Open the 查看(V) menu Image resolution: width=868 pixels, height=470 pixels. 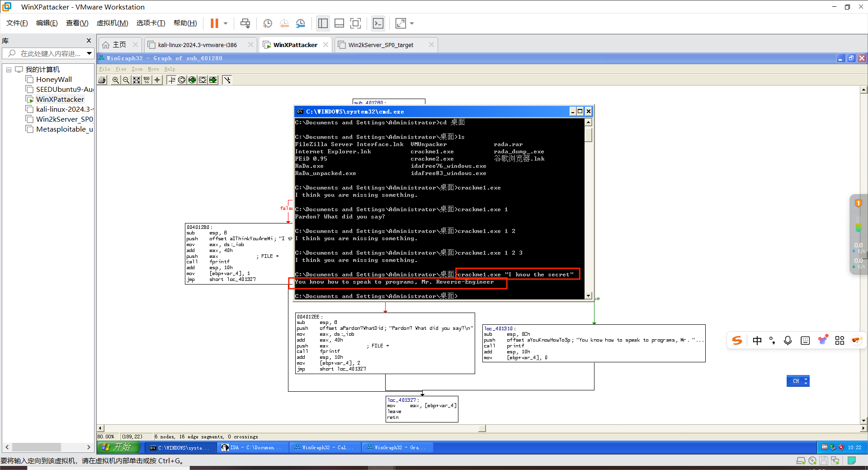click(77, 23)
